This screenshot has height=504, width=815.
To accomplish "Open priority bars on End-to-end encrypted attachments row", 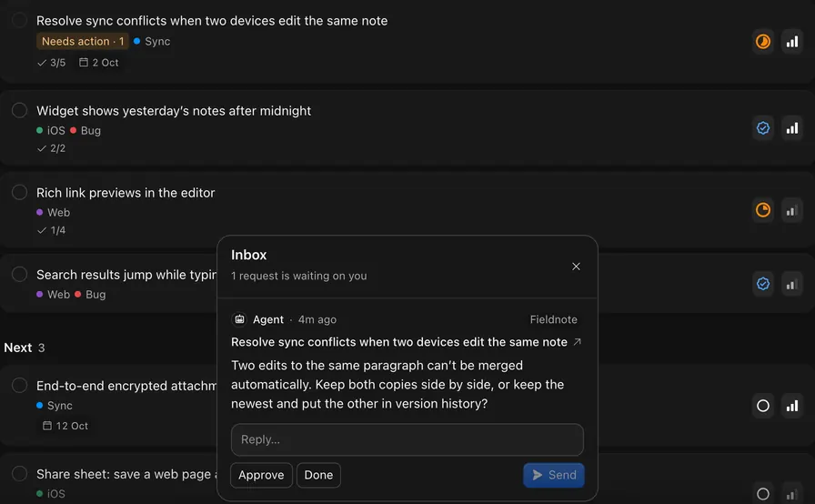I will pyautogui.click(x=791, y=406).
